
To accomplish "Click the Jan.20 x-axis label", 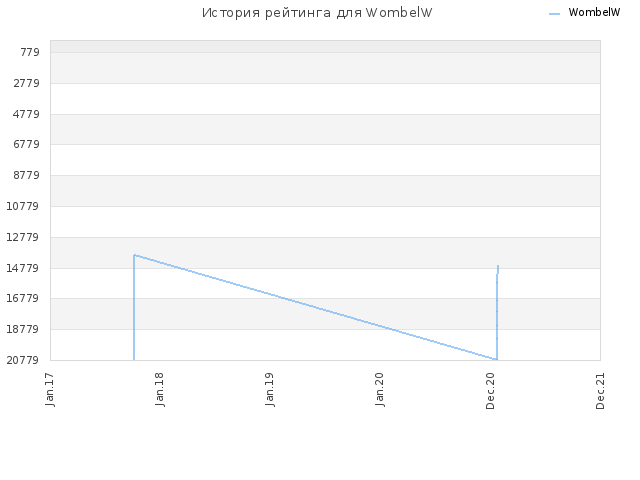I will (x=380, y=390).
